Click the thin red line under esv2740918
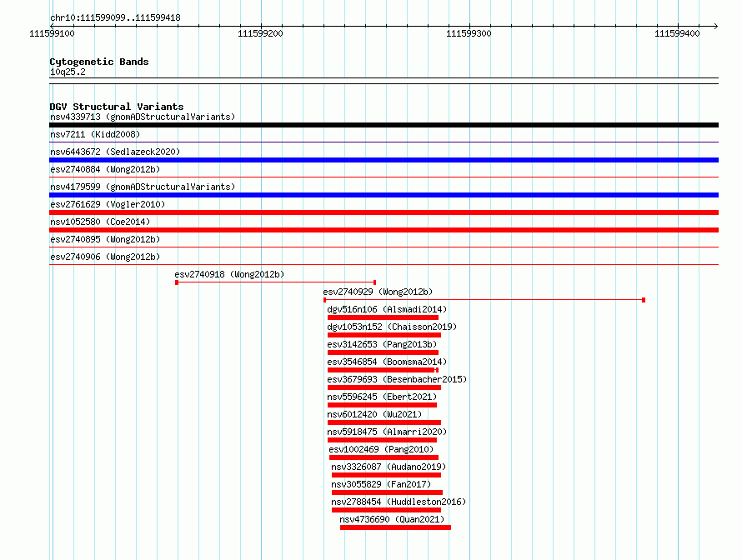The height and width of the screenshot is (560, 742). point(275,282)
